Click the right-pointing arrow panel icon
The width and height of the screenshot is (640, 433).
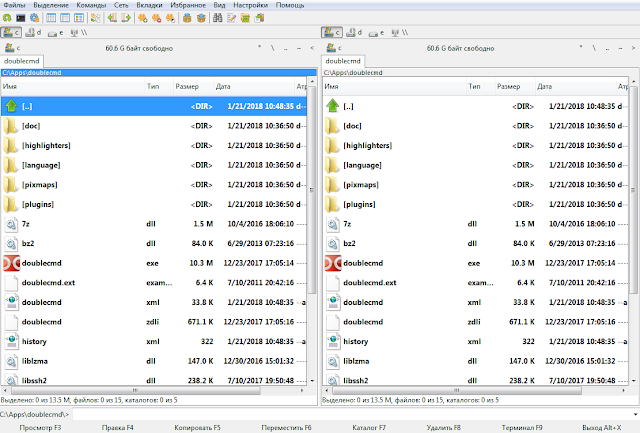(x=127, y=18)
